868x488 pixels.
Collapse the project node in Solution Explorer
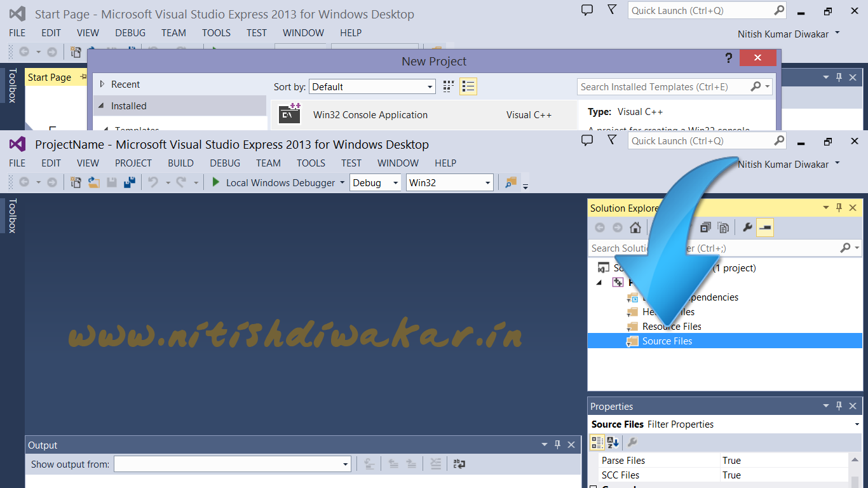(x=599, y=282)
